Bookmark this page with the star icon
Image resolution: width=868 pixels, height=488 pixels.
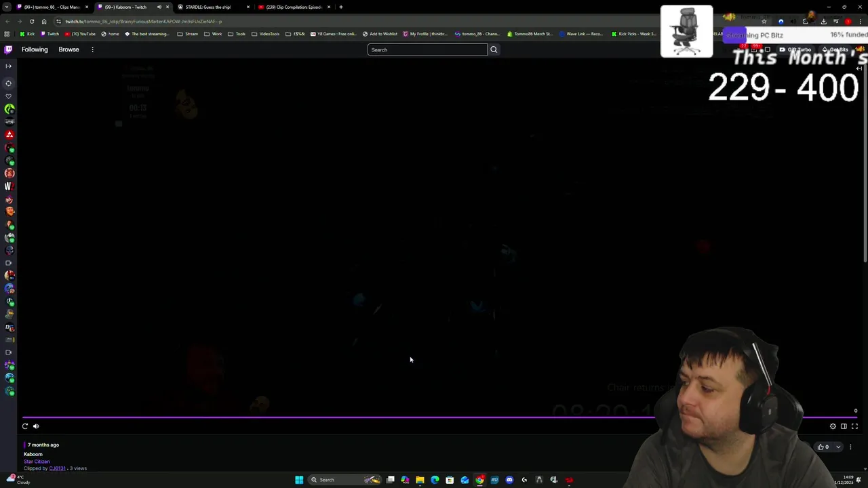coord(764,21)
